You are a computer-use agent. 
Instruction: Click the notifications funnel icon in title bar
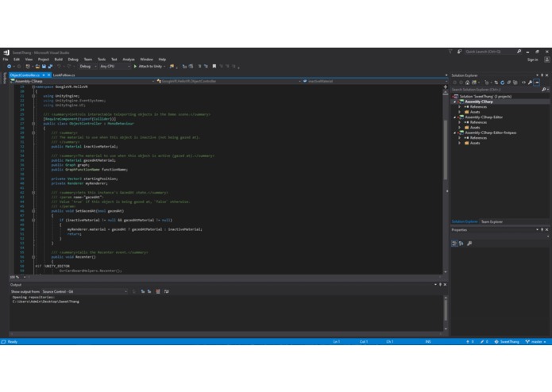coord(450,52)
